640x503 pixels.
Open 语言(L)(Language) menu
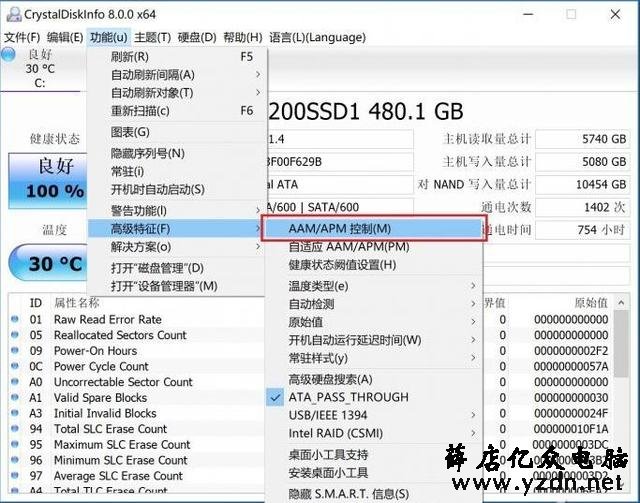click(x=317, y=37)
